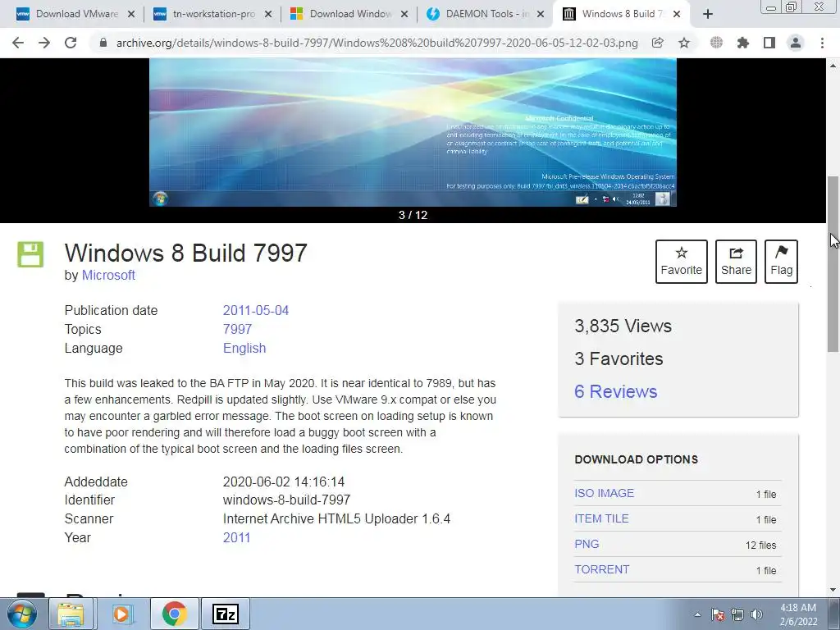
Task: Click the scrollbar up arrow
Action: 833,66
